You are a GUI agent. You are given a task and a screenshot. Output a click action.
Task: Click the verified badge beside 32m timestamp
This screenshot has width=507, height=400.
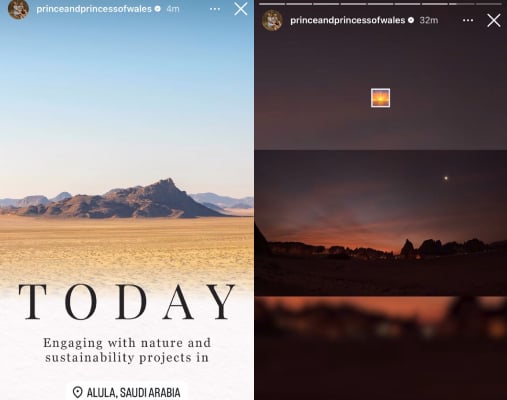(411, 20)
